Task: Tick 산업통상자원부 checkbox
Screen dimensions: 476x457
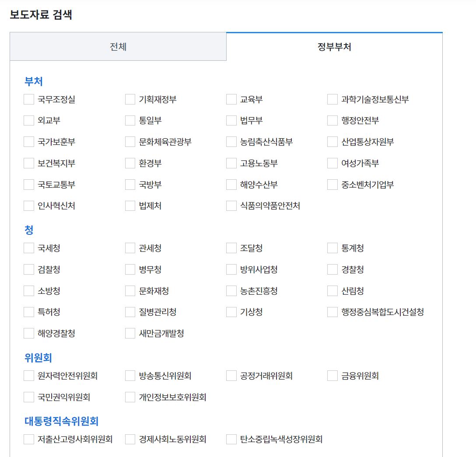Action: [x=332, y=142]
